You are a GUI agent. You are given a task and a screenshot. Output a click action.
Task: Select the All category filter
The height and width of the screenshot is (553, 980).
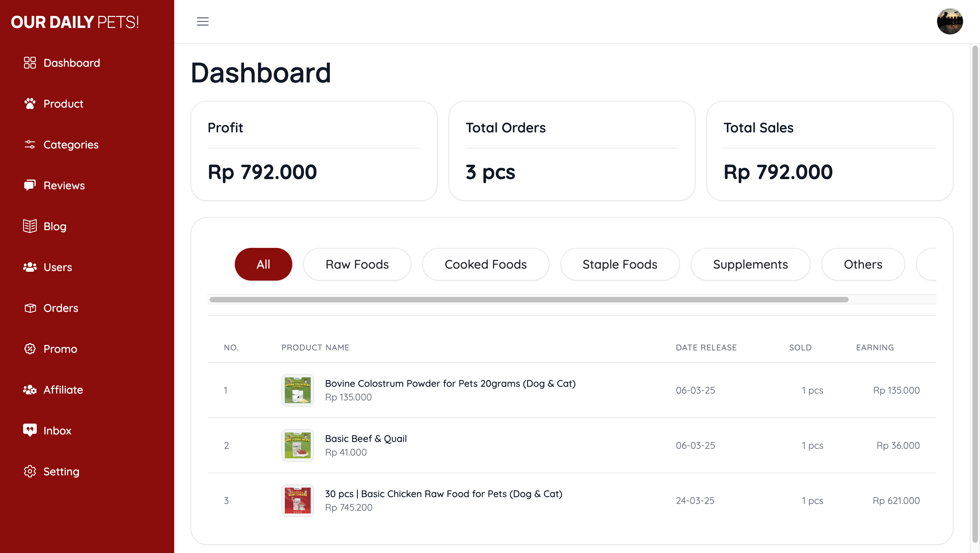pyautogui.click(x=263, y=264)
